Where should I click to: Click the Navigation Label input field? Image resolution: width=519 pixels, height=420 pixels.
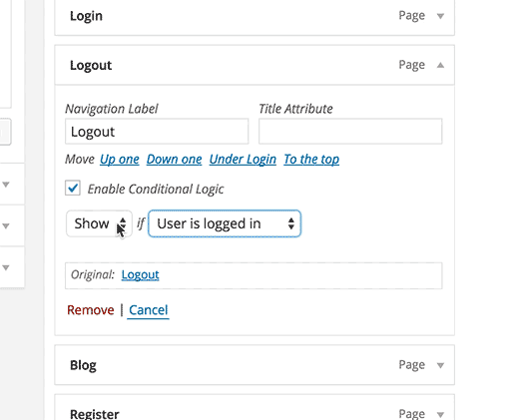157,132
